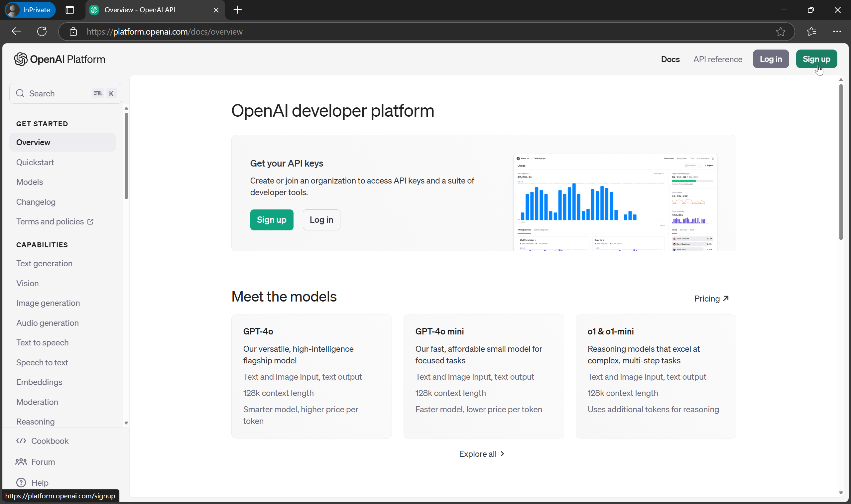Screen dimensions: 851x504
Task: Reload the page with the refresh icon
Action: pyautogui.click(x=42, y=31)
